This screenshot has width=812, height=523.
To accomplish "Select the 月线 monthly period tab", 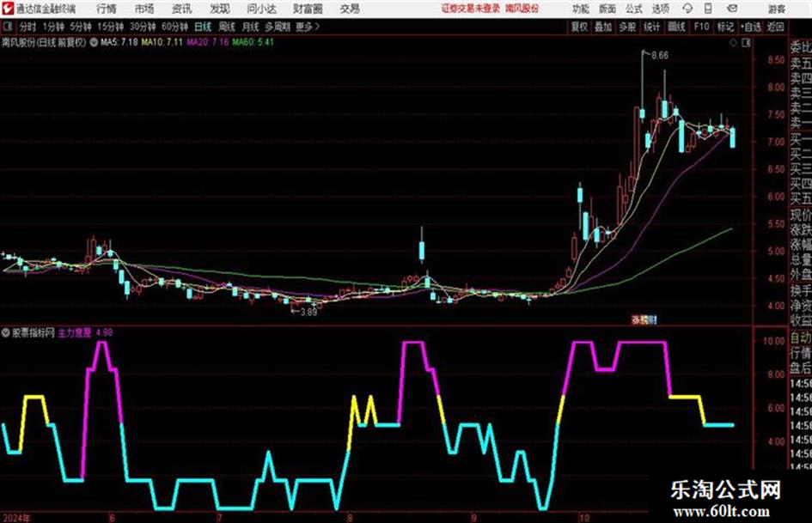I will pyautogui.click(x=251, y=27).
